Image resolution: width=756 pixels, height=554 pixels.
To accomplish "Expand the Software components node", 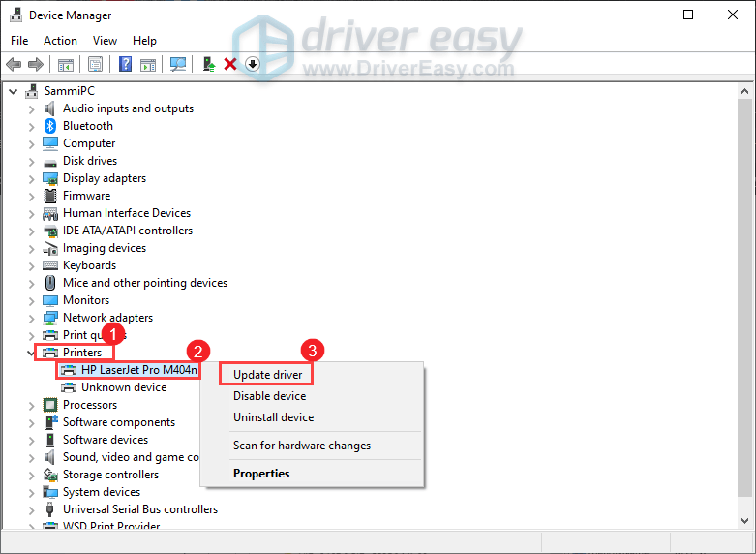I will (32, 422).
